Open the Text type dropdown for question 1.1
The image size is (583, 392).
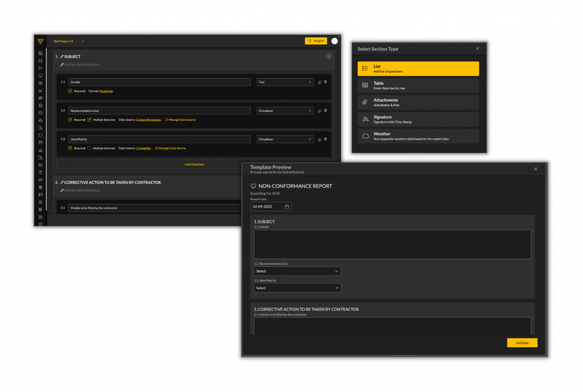[x=285, y=82]
